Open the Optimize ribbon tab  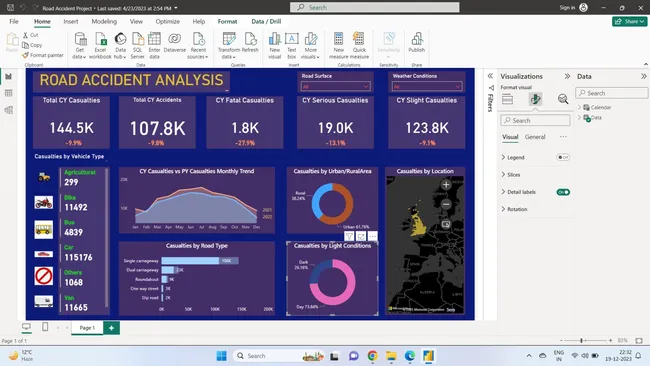click(167, 22)
